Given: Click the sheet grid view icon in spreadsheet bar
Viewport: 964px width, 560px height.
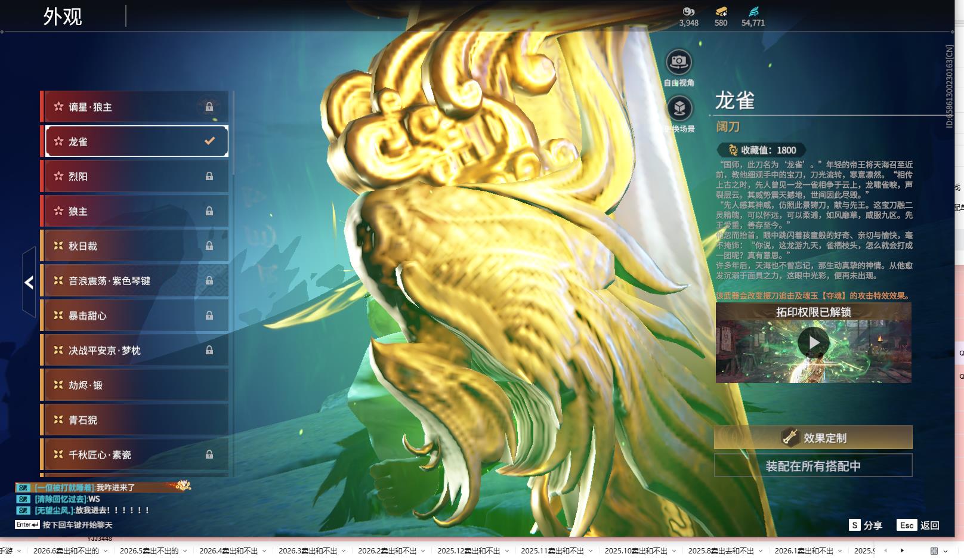Looking at the screenshot, I should tap(934, 550).
